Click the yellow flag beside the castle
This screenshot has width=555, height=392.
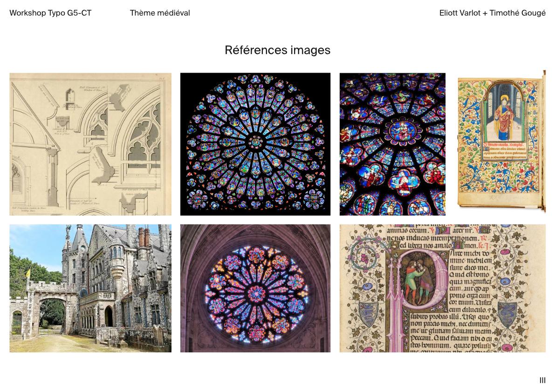coord(28,272)
